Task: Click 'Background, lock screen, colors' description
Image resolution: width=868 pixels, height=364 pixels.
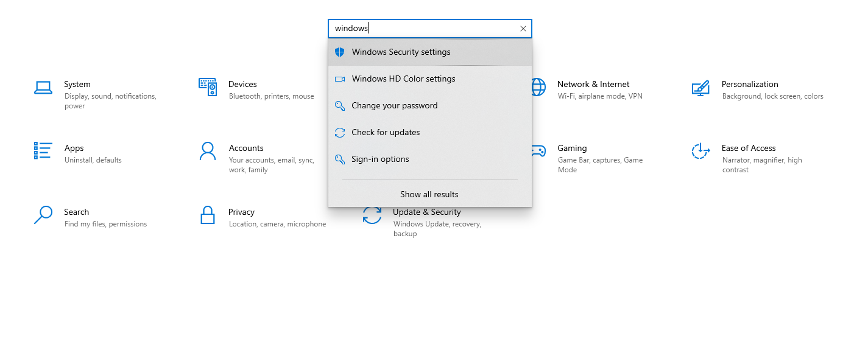Action: 773,97
